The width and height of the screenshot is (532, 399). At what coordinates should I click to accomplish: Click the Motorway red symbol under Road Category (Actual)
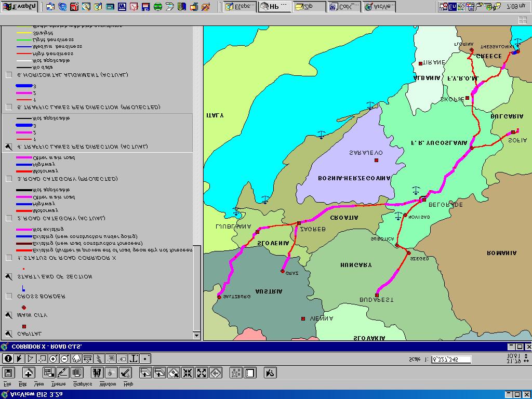click(x=24, y=211)
